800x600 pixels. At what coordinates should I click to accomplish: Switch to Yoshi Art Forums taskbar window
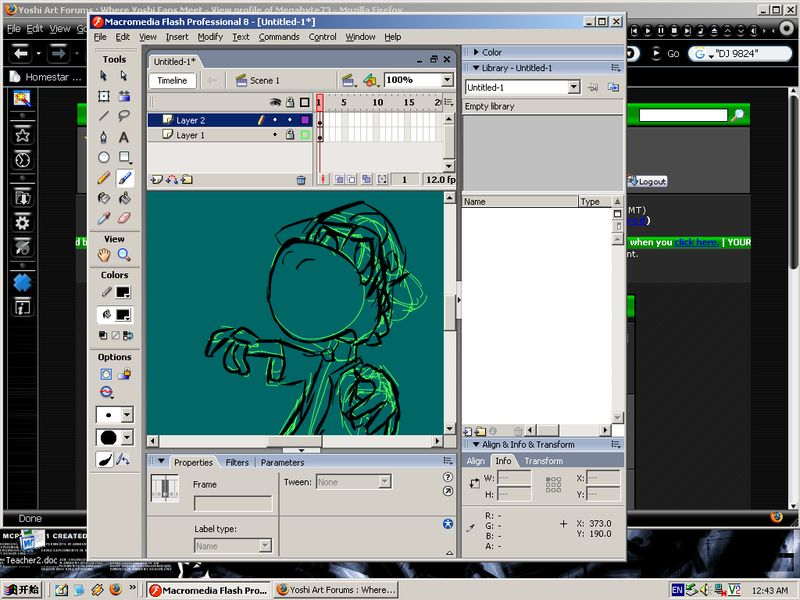pos(336,590)
